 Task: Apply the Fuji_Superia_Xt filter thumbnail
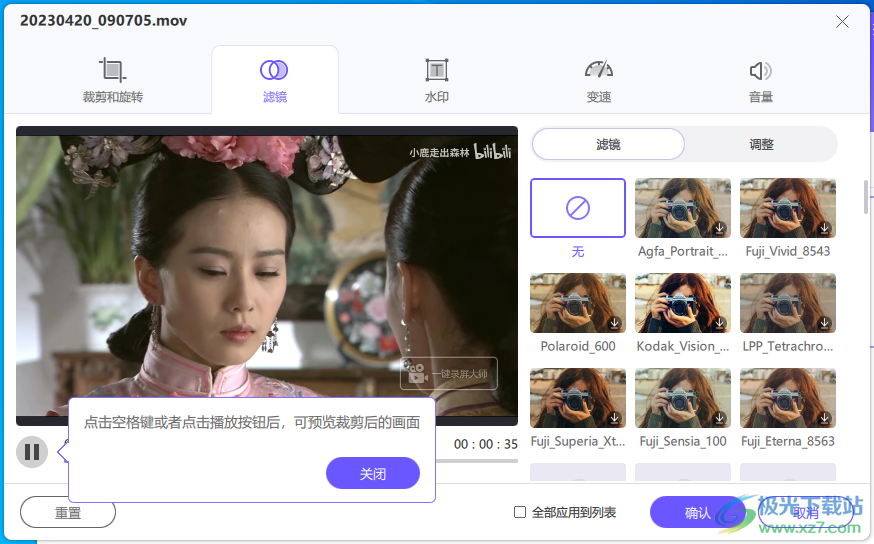coord(578,397)
